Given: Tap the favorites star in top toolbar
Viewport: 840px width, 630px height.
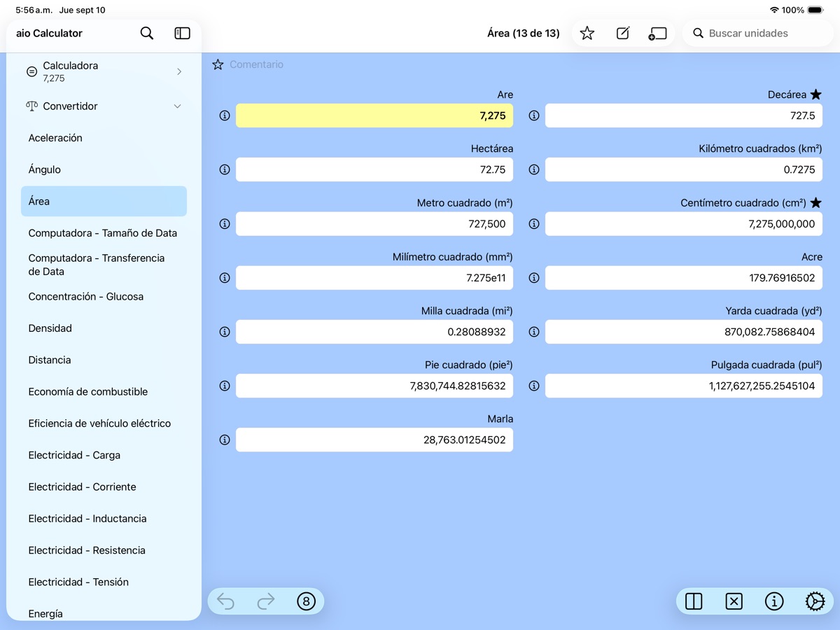Looking at the screenshot, I should tap(587, 33).
